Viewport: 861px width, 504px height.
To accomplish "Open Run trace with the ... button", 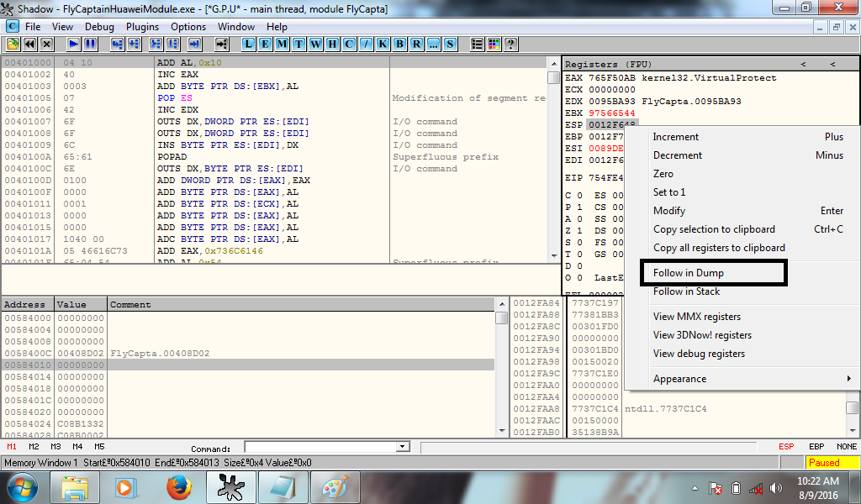I will (433, 45).
